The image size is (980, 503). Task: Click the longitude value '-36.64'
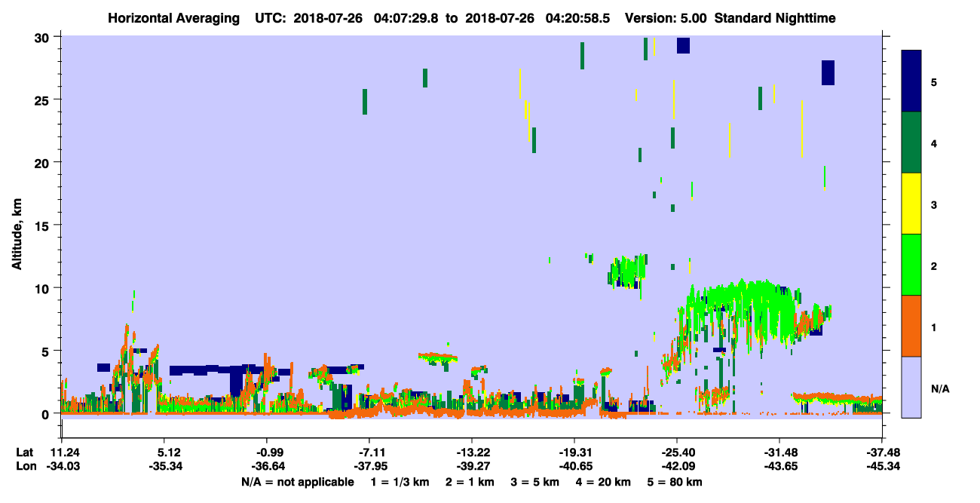point(267,467)
